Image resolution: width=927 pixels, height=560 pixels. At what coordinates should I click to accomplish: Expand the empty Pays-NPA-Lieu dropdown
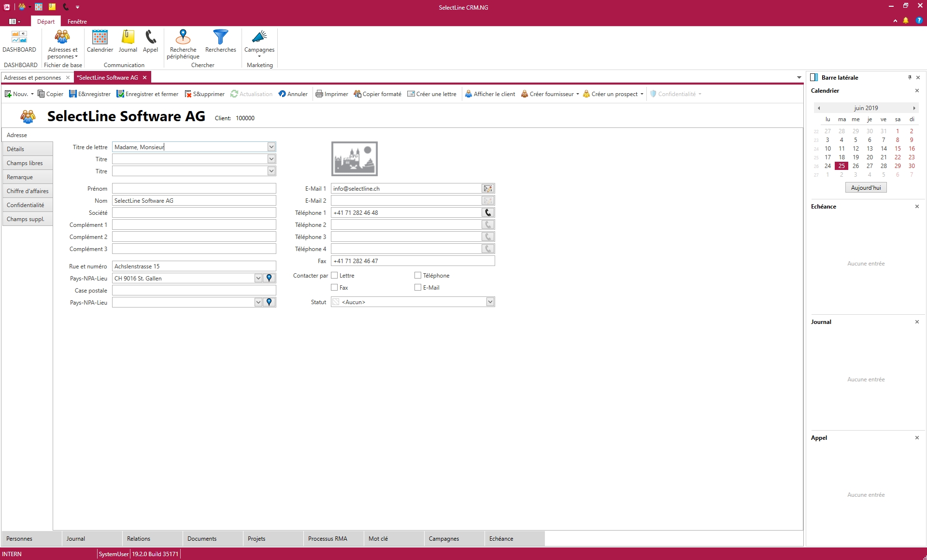tap(258, 302)
